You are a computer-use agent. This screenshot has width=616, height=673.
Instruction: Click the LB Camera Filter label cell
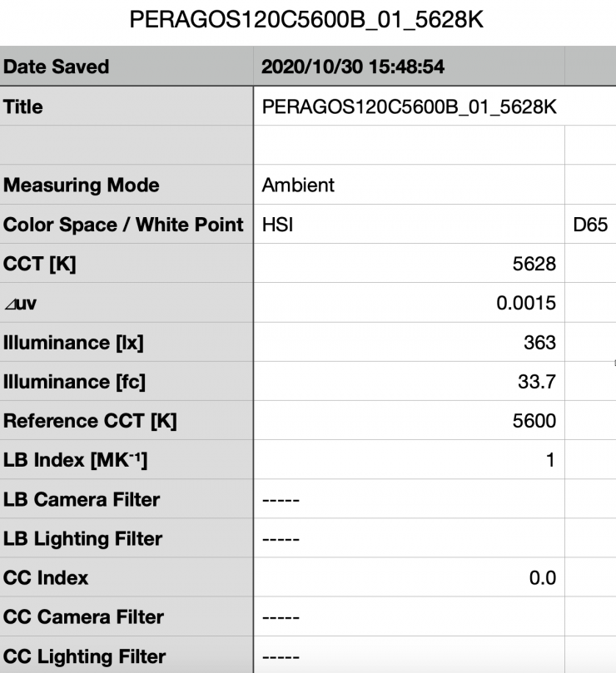tap(125, 499)
